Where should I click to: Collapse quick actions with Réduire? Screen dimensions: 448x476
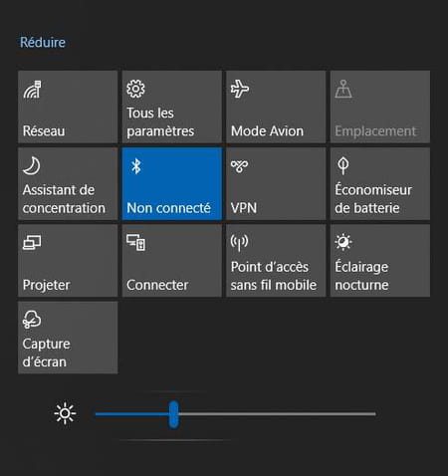point(43,42)
